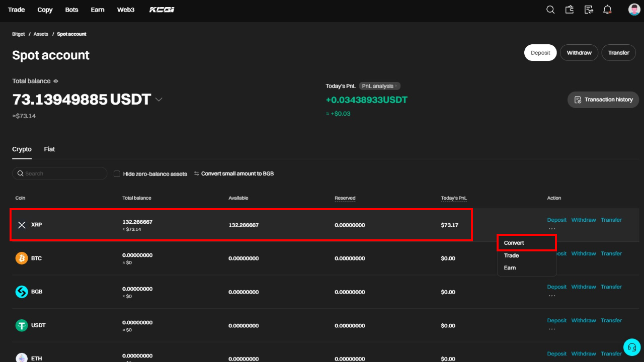The width and height of the screenshot is (644, 362).
Task: Click the Total balance column header
Action: click(x=137, y=198)
